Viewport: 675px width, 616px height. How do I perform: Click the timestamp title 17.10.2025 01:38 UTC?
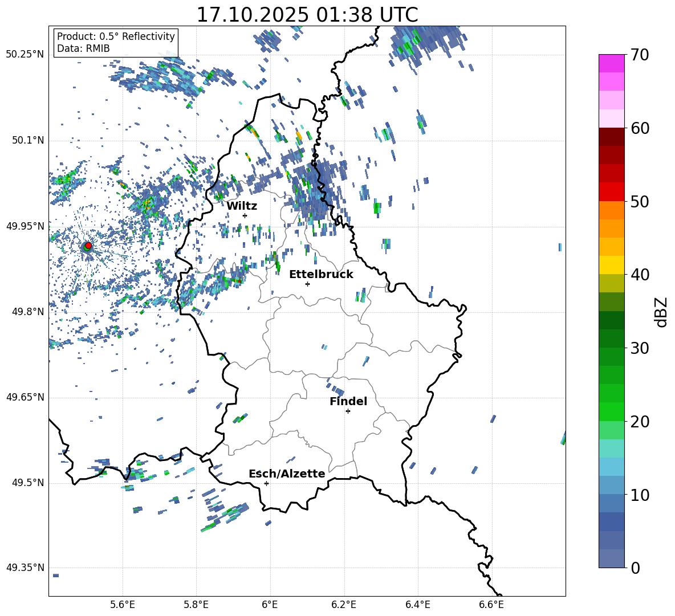[x=307, y=15]
